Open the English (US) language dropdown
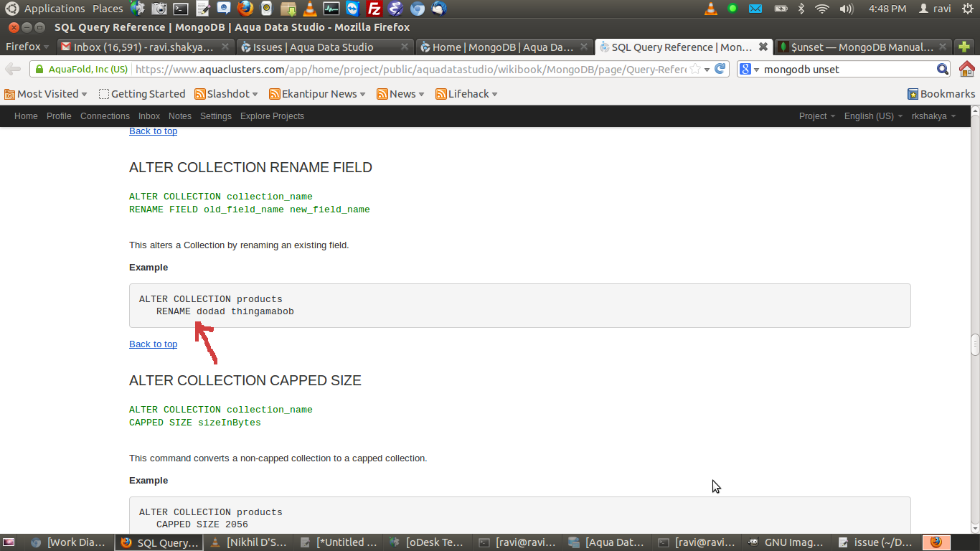The image size is (980, 551). tap(873, 116)
